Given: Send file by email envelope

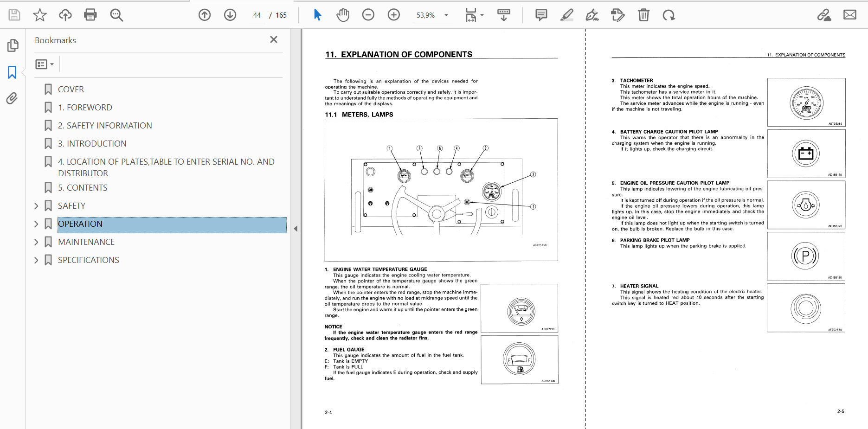Looking at the screenshot, I should 850,15.
